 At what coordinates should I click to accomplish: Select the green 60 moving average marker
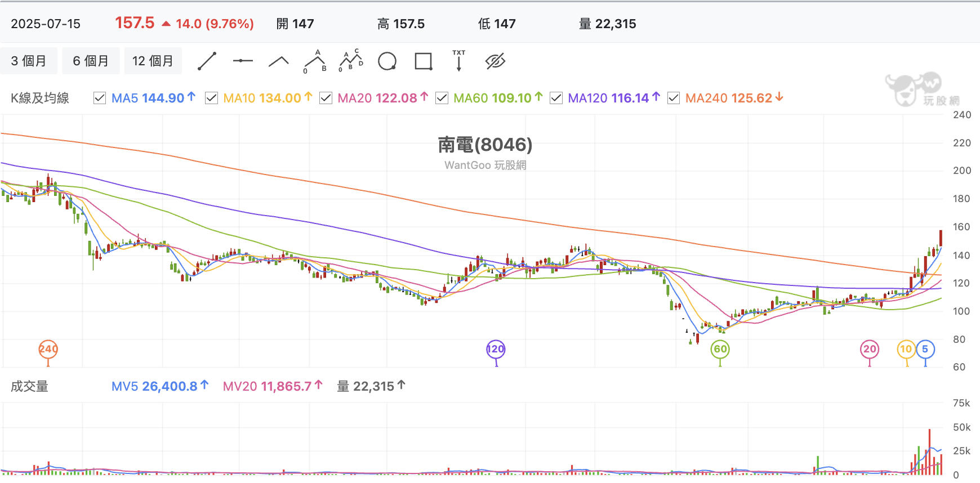720,350
